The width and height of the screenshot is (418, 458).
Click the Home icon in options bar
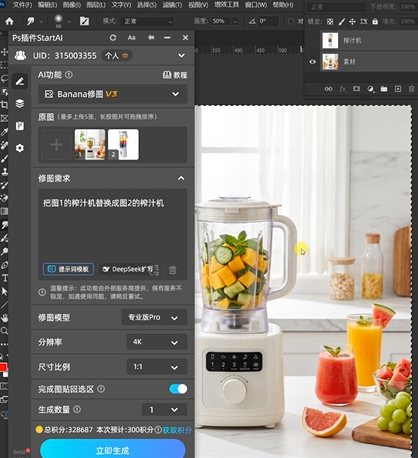(9, 21)
